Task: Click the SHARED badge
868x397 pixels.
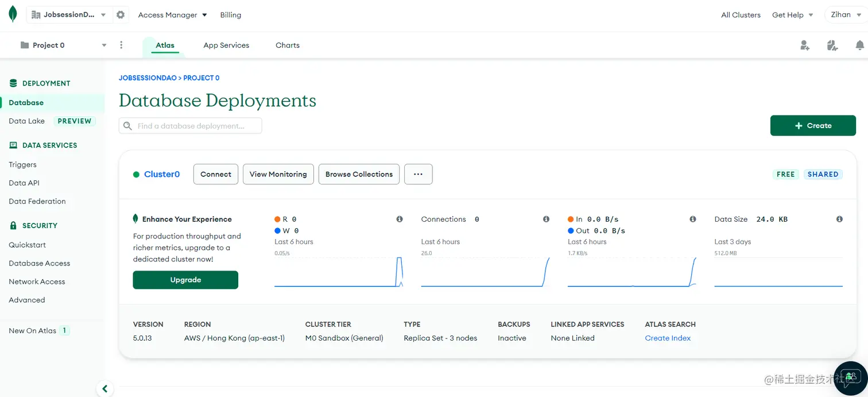Action: 823,175
